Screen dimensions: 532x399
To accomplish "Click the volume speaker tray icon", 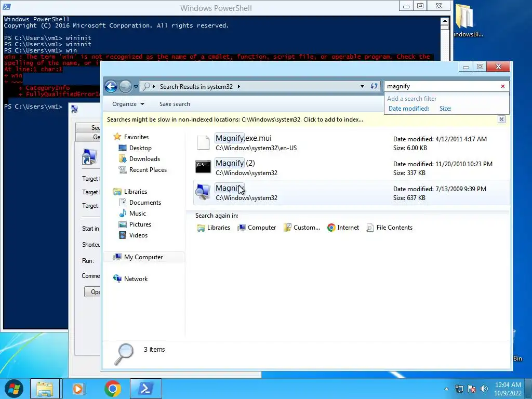I will tap(484, 389).
